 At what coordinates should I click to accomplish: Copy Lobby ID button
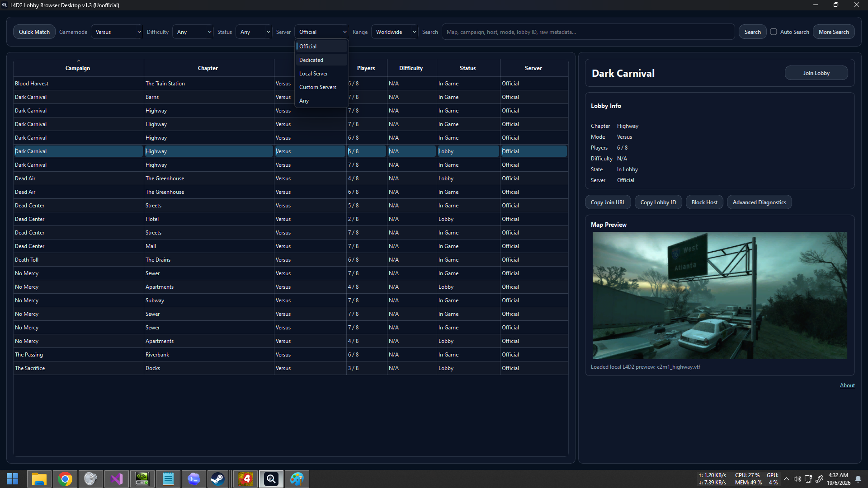(658, 202)
